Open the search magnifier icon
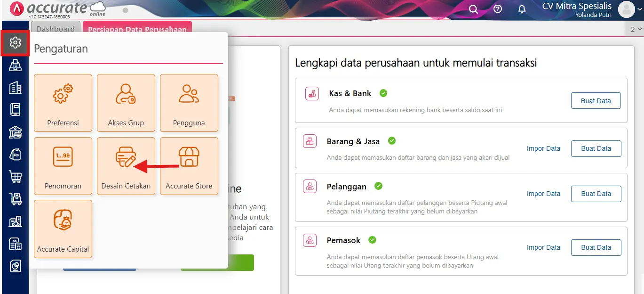This screenshot has height=294, width=644. (x=473, y=9)
